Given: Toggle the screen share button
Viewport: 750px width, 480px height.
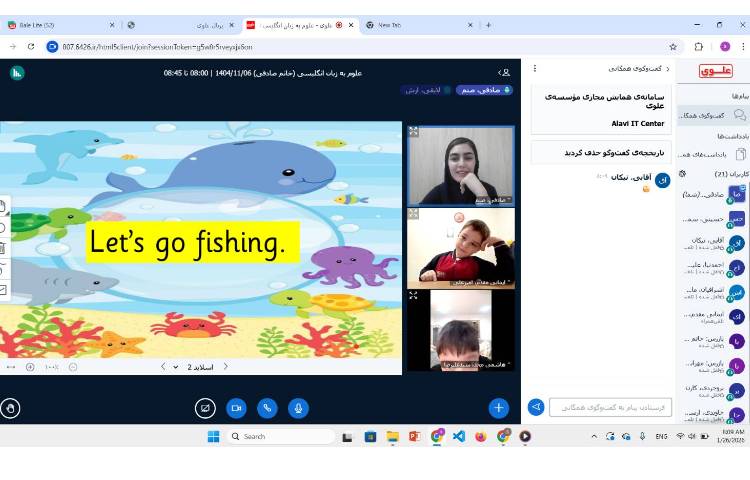Looking at the screenshot, I should coord(205,408).
